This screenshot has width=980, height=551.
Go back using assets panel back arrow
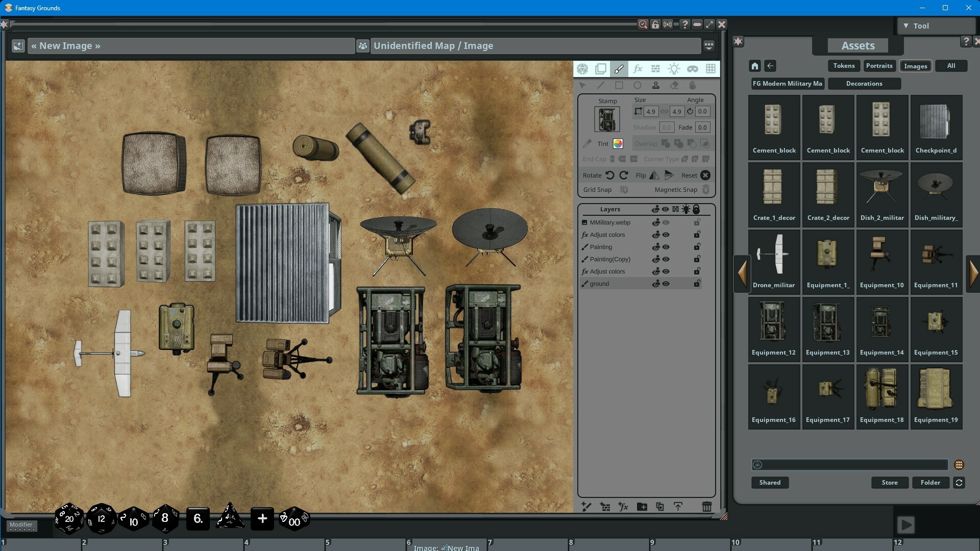771,65
